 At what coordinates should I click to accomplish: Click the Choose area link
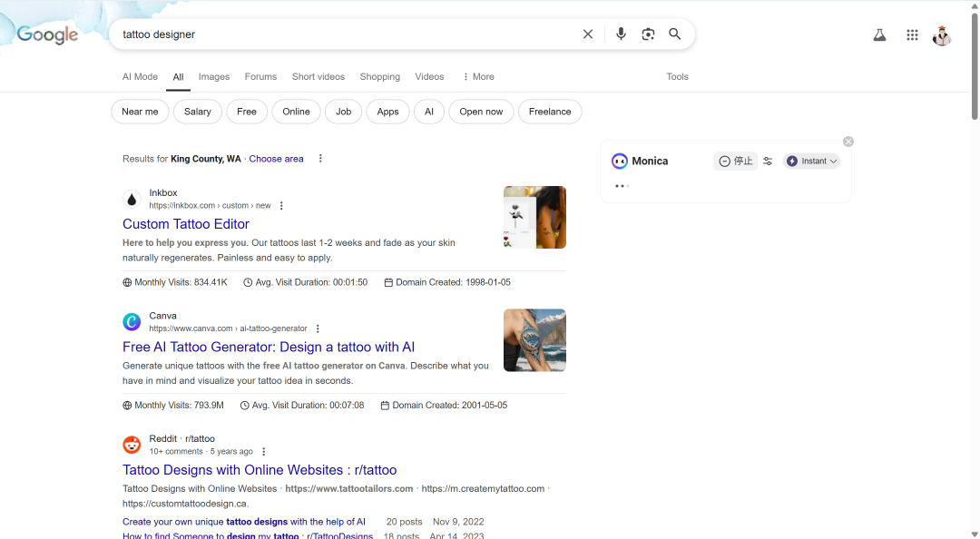coord(276,159)
